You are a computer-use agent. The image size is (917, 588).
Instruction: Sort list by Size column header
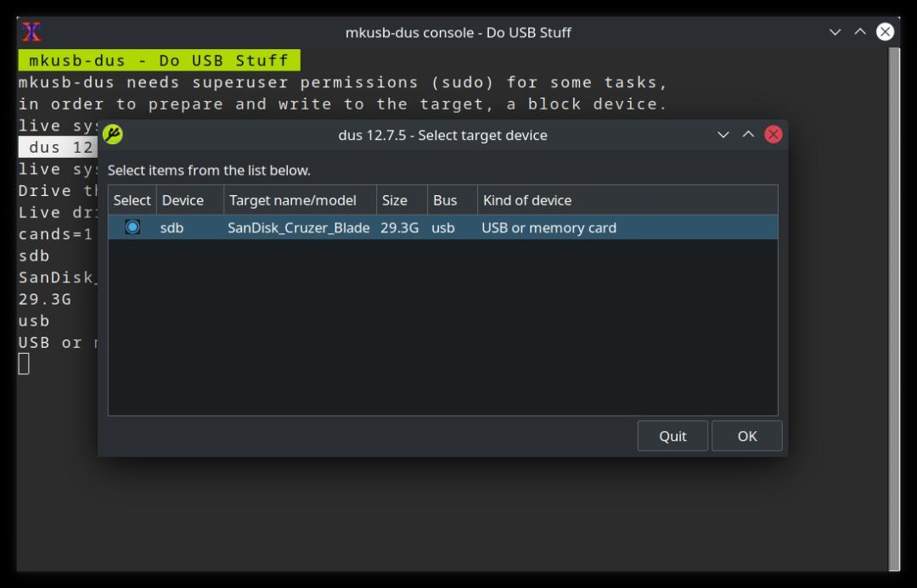click(402, 200)
